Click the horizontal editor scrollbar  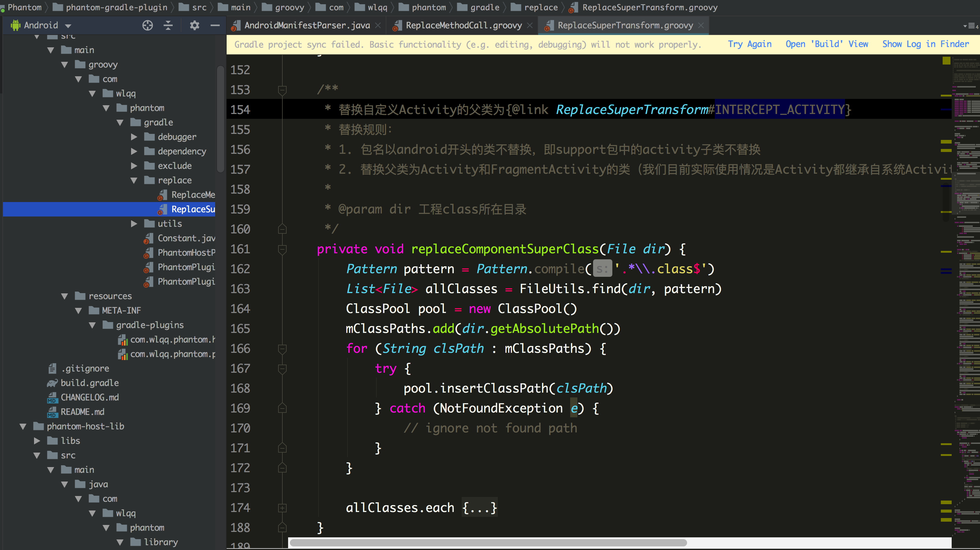(488, 542)
